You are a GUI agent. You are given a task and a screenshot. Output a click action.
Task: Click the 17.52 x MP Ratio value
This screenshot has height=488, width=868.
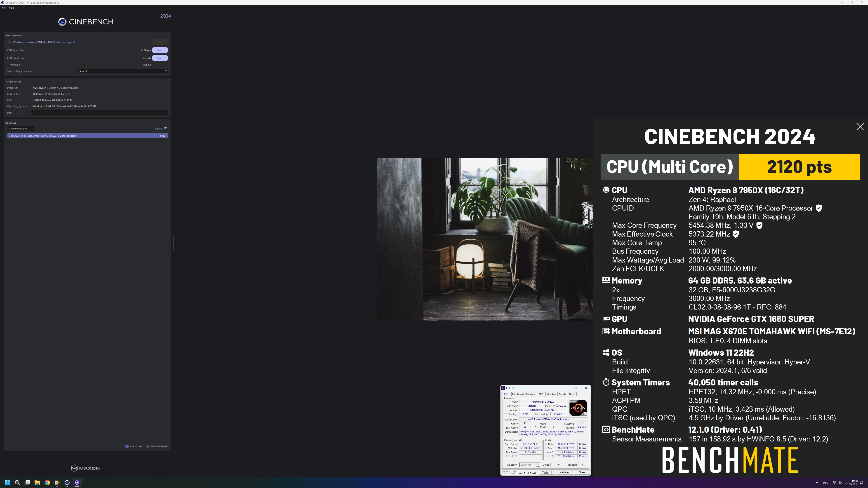coord(146,65)
